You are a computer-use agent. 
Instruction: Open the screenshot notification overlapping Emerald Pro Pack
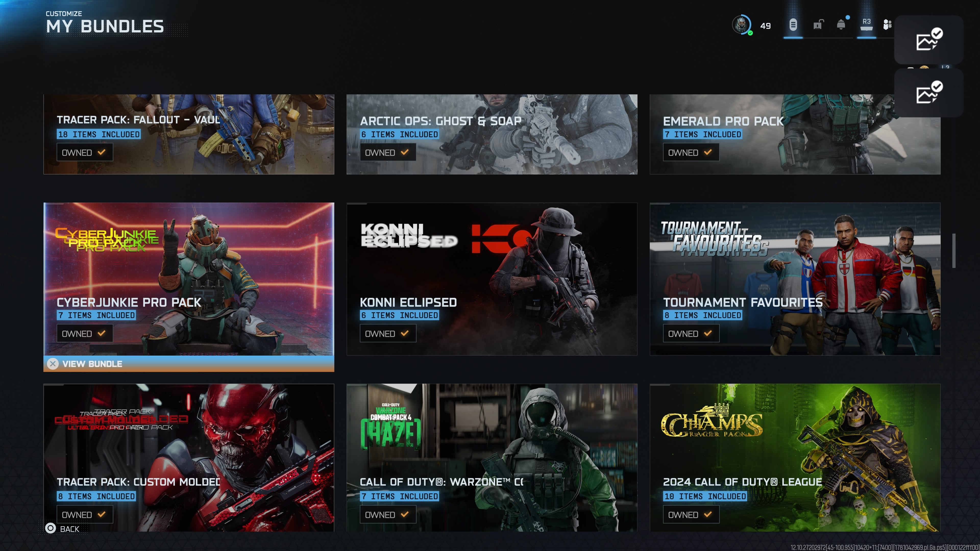click(929, 92)
